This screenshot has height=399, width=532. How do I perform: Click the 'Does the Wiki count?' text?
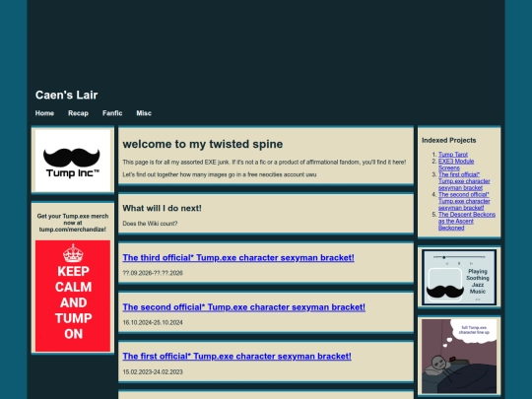click(x=150, y=224)
